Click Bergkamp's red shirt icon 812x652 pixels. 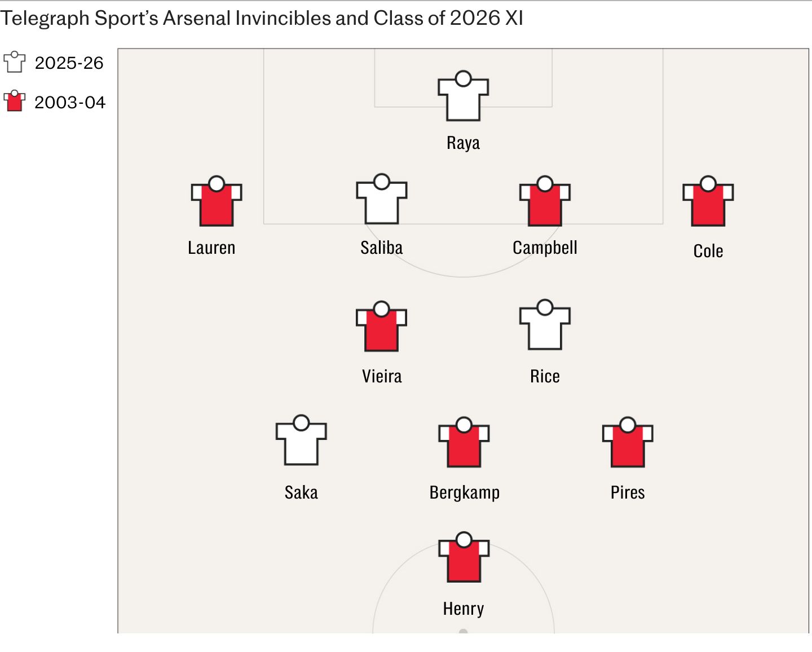[464, 442]
